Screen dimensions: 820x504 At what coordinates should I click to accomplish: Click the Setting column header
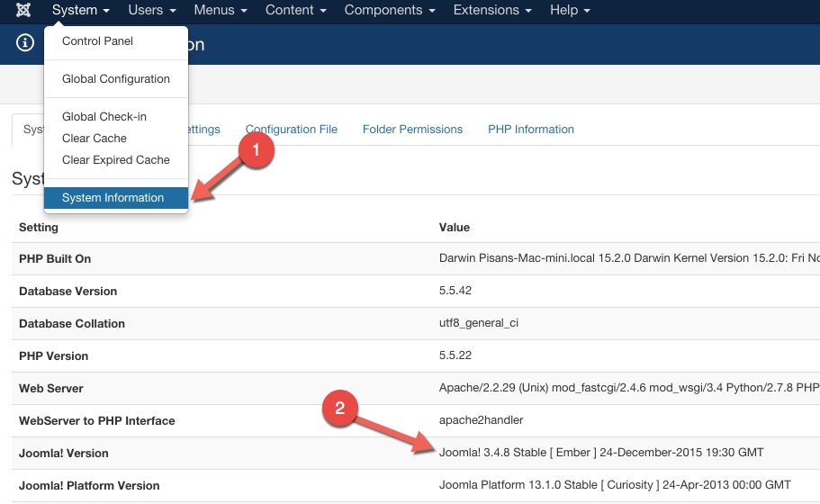point(39,228)
